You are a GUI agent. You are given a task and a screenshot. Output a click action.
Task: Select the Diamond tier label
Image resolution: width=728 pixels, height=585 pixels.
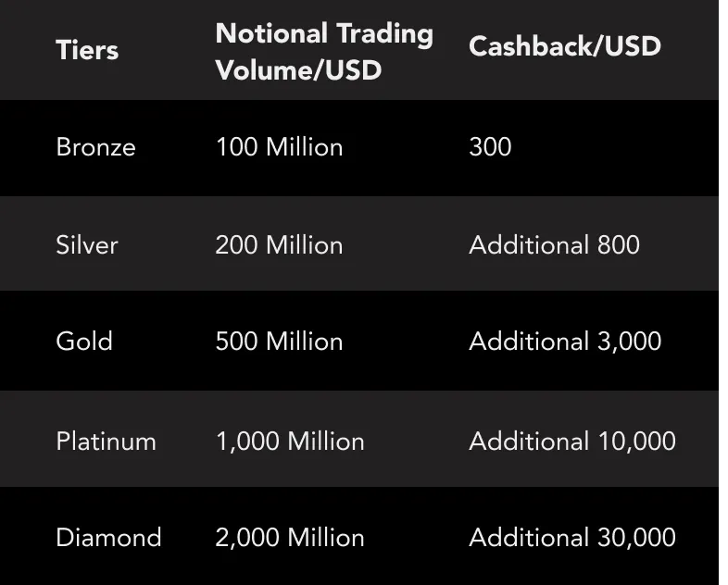(x=108, y=537)
